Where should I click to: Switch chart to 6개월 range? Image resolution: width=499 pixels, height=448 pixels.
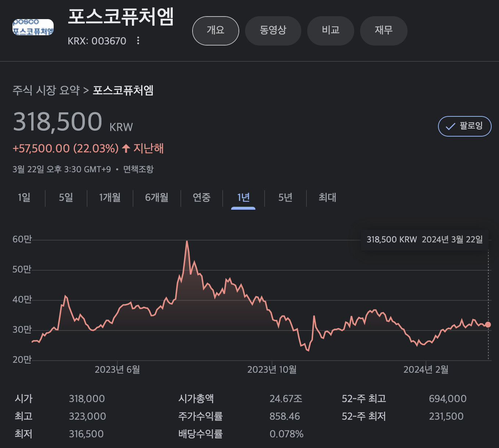[157, 198]
